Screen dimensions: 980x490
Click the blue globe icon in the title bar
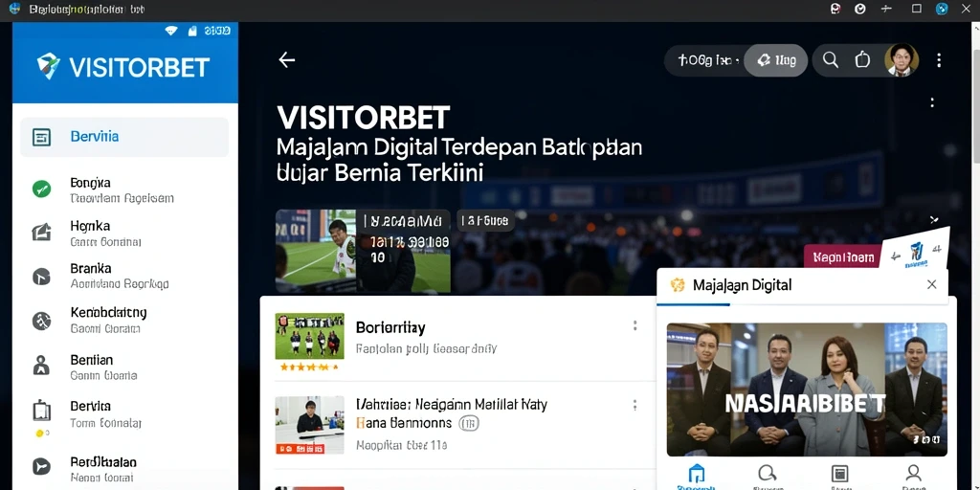coord(942,9)
